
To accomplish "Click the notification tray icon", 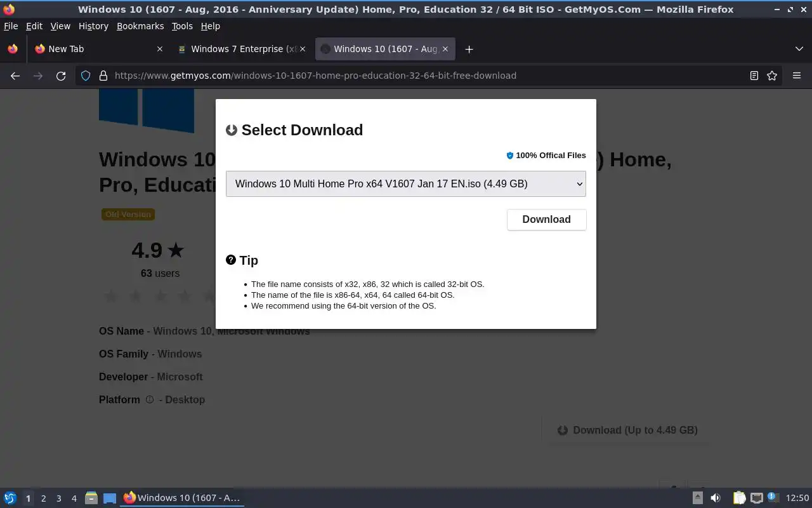I will 773,497.
